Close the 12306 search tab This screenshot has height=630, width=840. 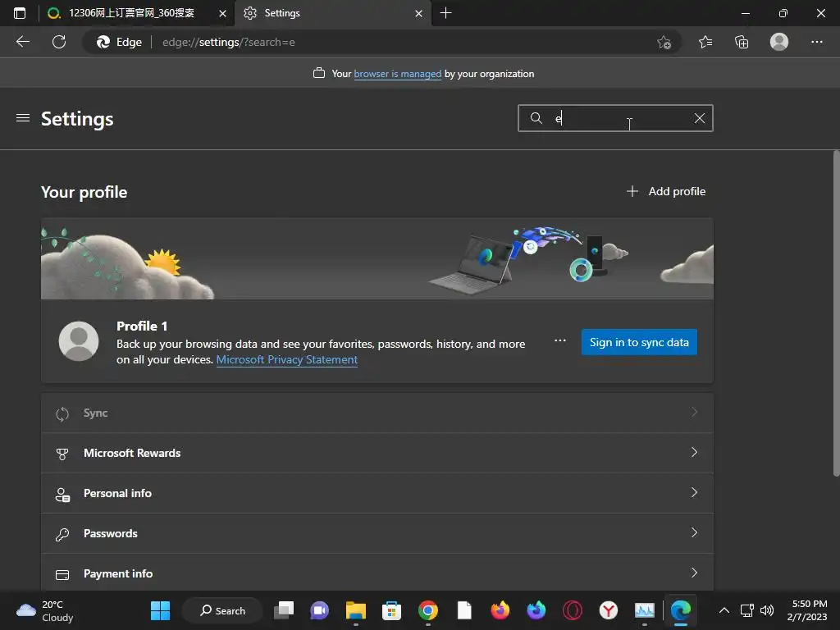[x=222, y=13]
